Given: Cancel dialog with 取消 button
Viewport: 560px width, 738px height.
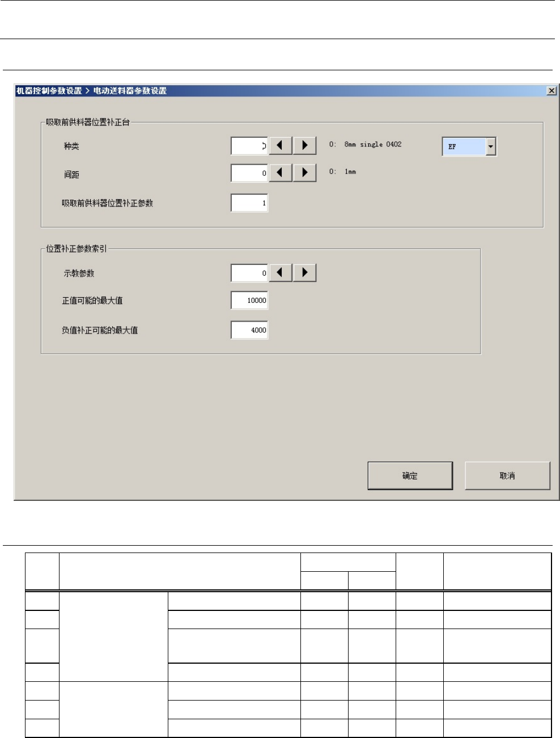Looking at the screenshot, I should point(507,475).
